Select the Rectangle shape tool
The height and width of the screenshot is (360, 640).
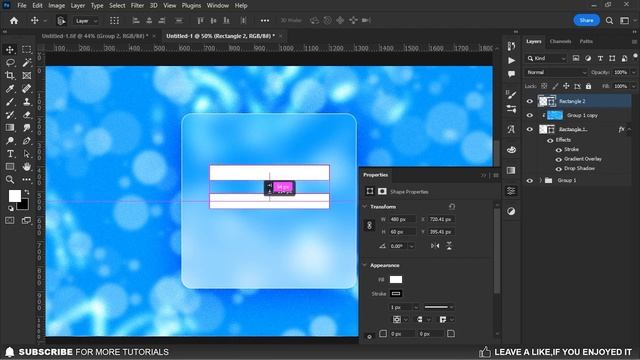pyautogui.click(x=10, y=167)
